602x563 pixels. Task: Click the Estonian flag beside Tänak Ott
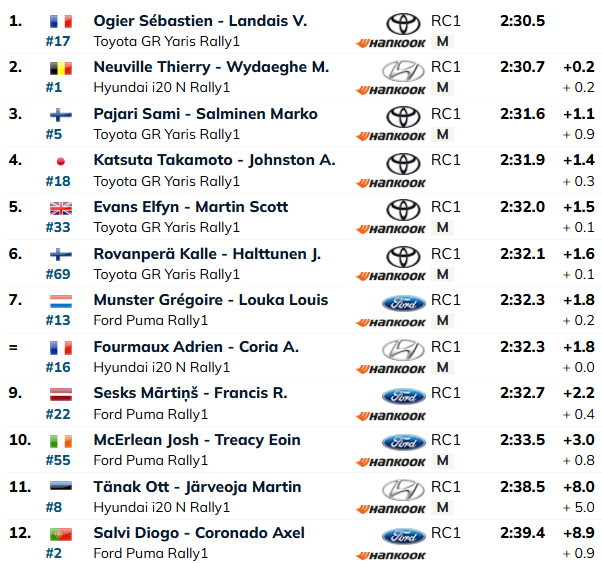(61, 486)
